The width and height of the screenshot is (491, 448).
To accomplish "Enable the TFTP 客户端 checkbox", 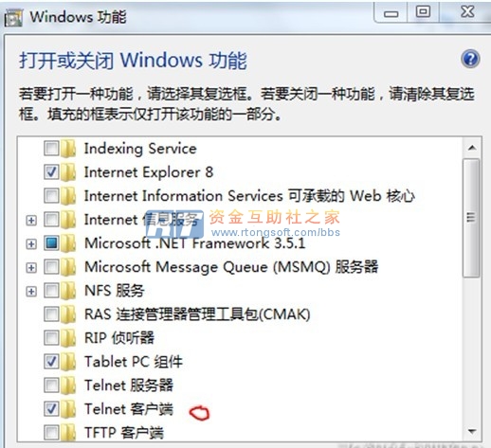I will 51,433.
